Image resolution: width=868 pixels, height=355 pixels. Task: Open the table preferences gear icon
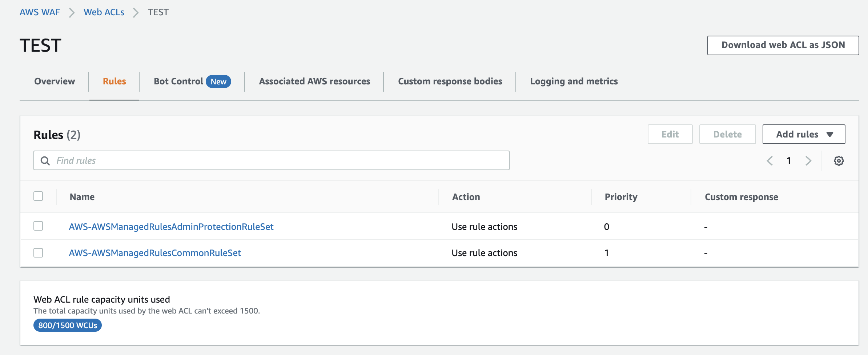pyautogui.click(x=839, y=161)
